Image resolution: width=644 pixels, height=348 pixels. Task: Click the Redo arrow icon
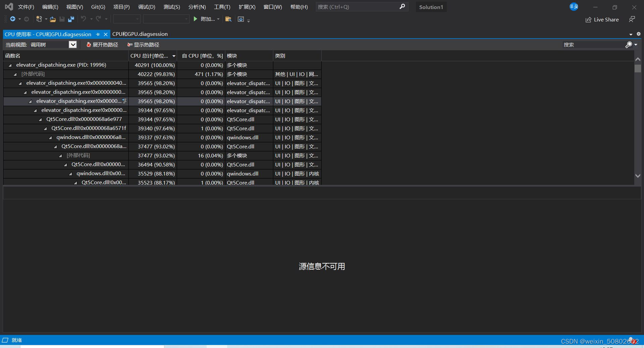click(x=98, y=19)
